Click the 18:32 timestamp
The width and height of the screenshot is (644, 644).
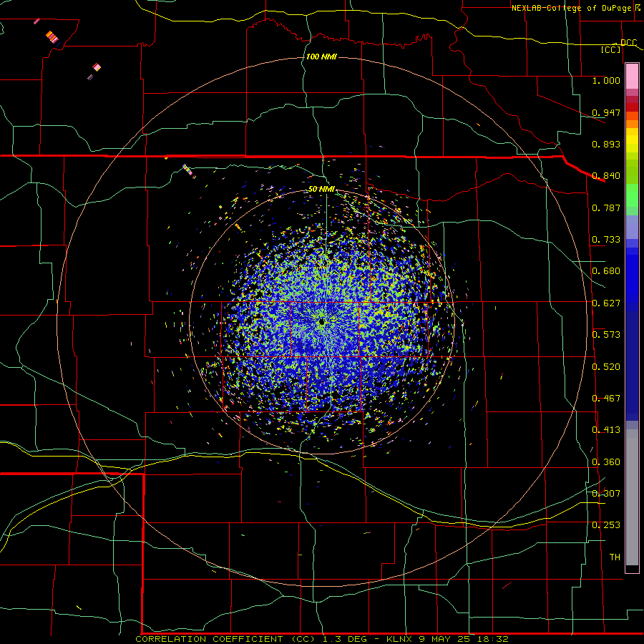(x=492, y=639)
